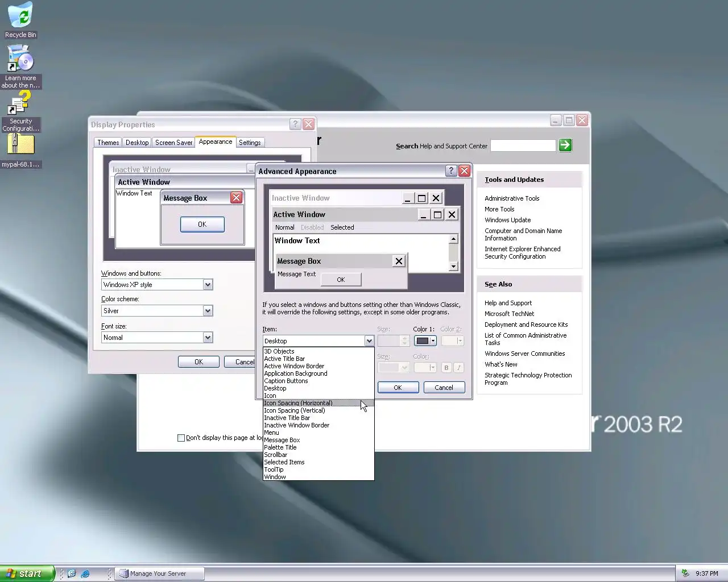Switch to the Screen Saver tab
Screen dimensions: 728x582
pyautogui.click(x=174, y=143)
